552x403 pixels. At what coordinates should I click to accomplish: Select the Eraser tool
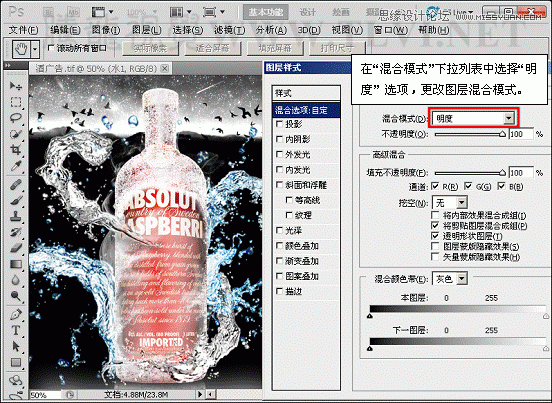(15, 248)
